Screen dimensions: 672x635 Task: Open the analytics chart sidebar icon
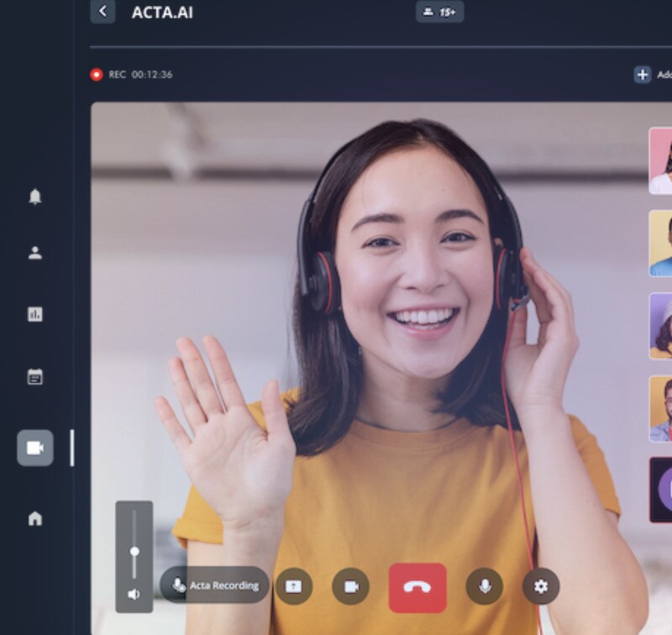[x=35, y=314]
